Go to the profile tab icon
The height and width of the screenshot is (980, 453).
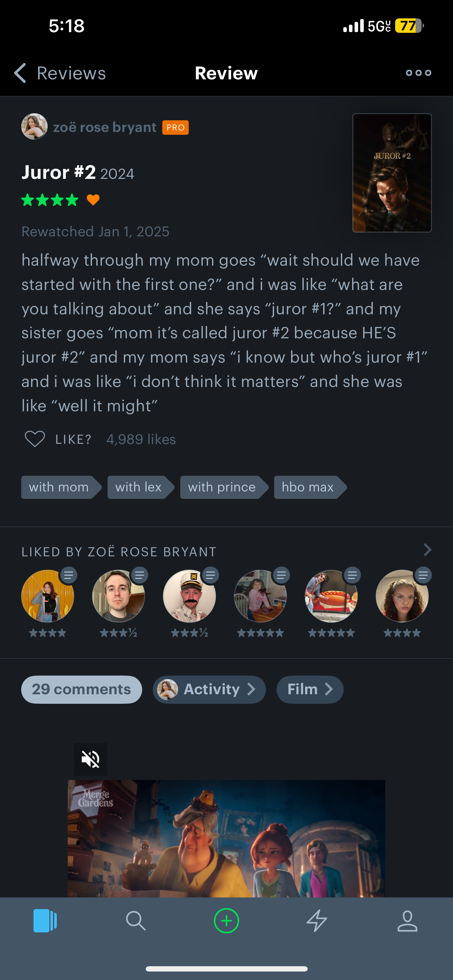407,921
